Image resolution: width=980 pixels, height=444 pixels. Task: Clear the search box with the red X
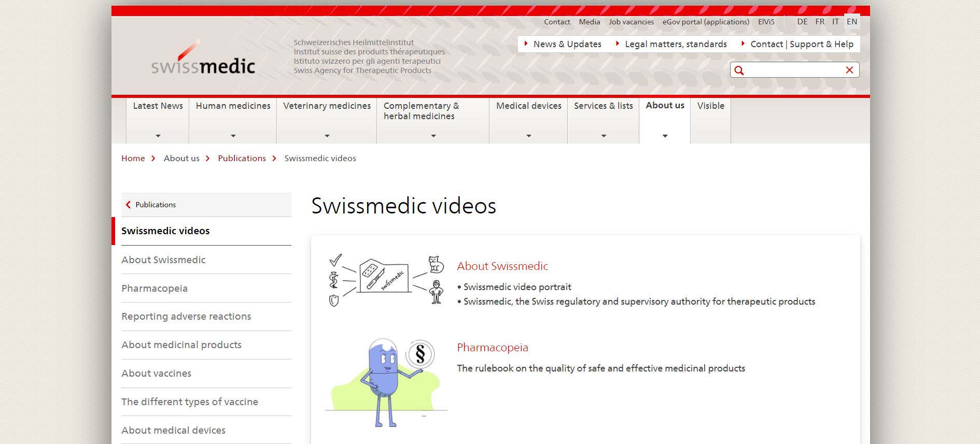click(x=849, y=70)
